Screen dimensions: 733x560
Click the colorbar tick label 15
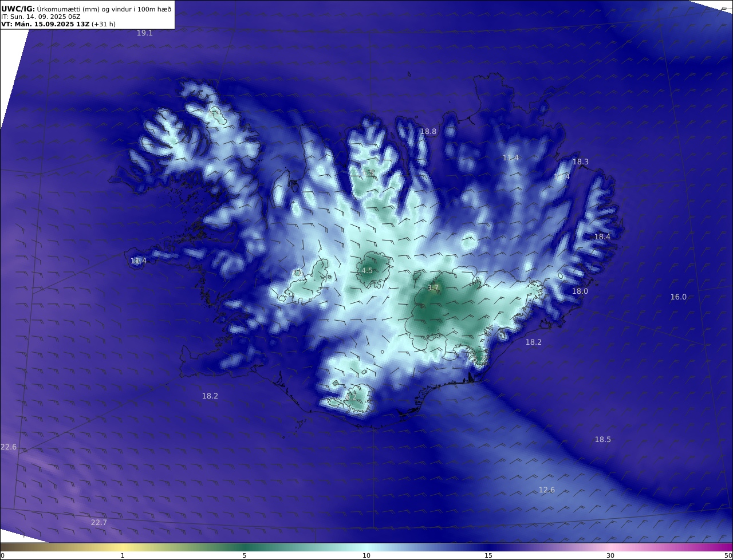click(488, 555)
